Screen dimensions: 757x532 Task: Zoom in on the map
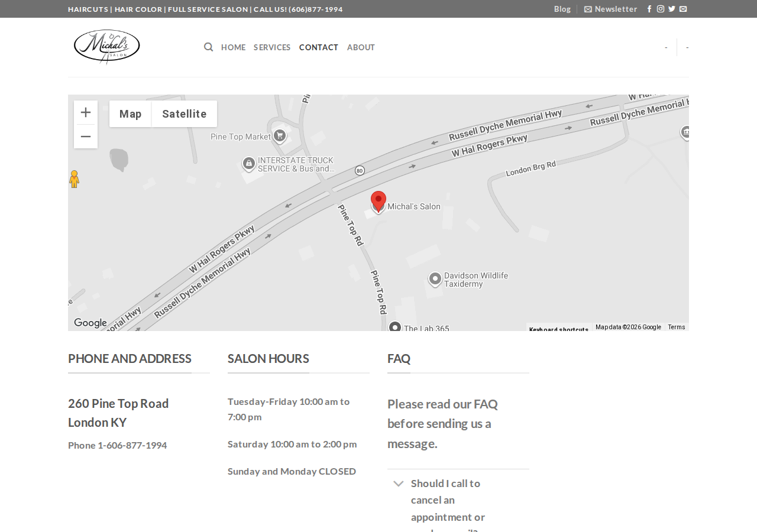pos(86,112)
